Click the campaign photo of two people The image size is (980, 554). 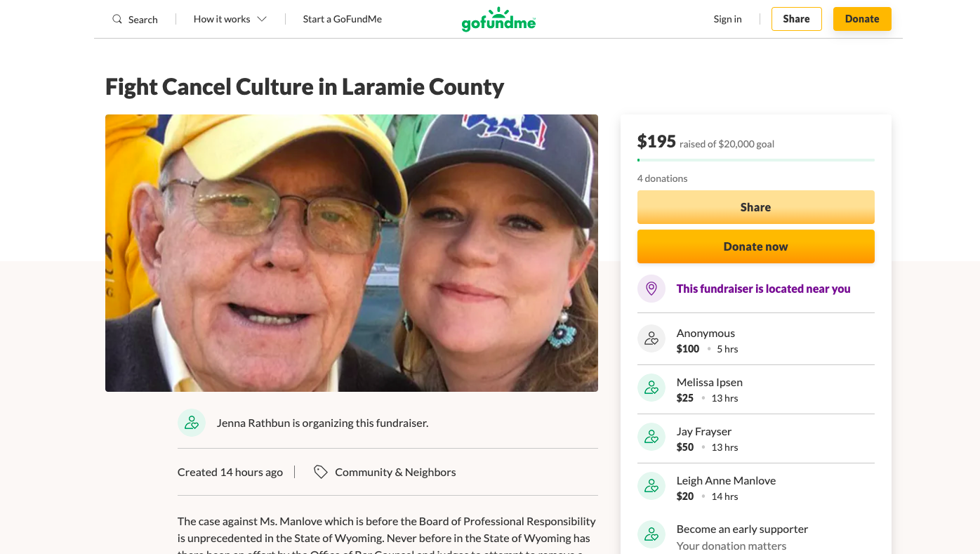351,253
